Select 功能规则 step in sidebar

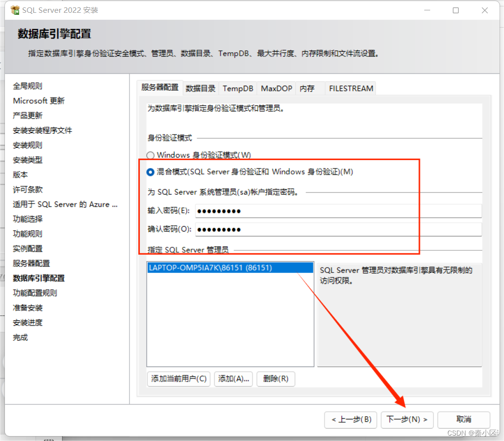28,234
